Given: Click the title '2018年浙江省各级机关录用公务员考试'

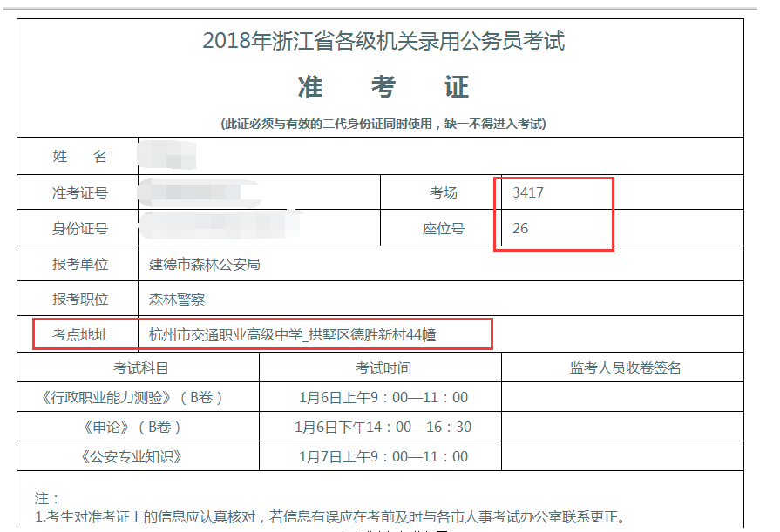Looking at the screenshot, I should pos(383,41).
